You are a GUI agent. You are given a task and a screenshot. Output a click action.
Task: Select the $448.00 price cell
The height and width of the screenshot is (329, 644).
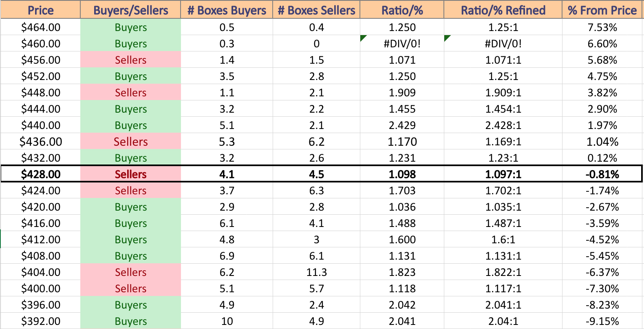pyautogui.click(x=40, y=93)
